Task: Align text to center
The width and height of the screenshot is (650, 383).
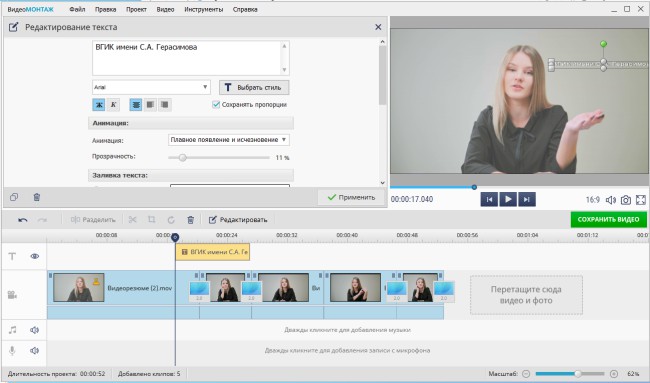Action: [x=136, y=105]
